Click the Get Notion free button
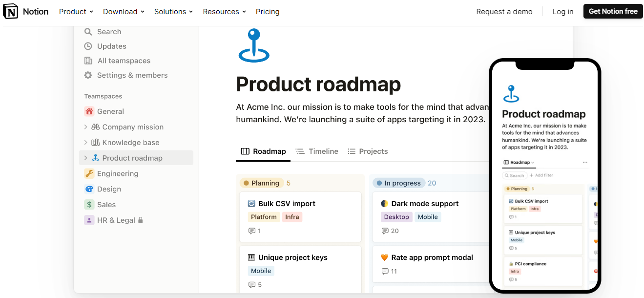This screenshot has width=644, height=298. pos(613,11)
